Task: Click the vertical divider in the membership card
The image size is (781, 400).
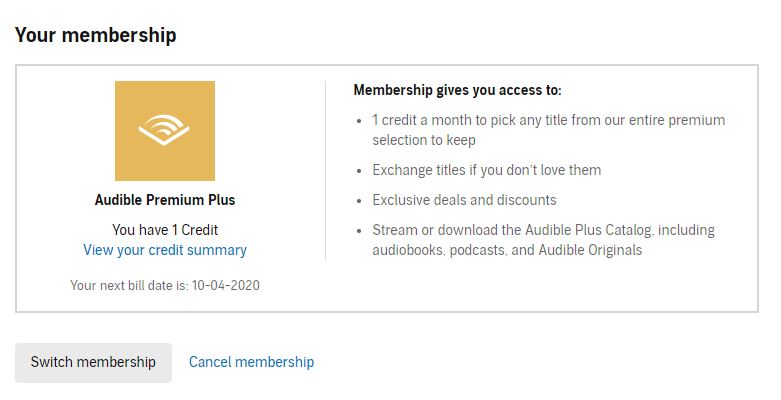Action: pyautogui.click(x=326, y=171)
